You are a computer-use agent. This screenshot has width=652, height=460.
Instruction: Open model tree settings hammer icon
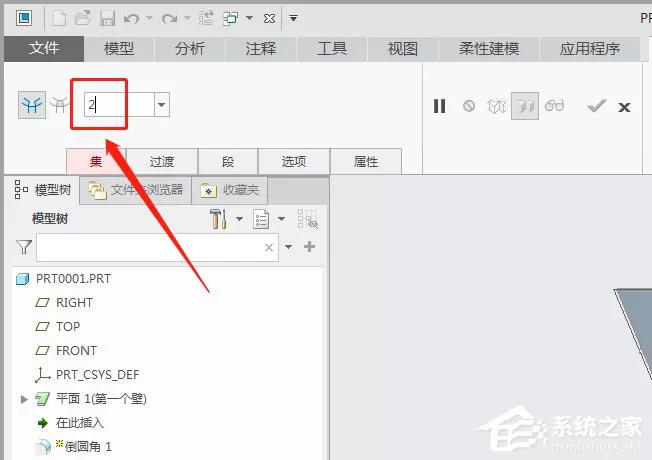pos(218,219)
